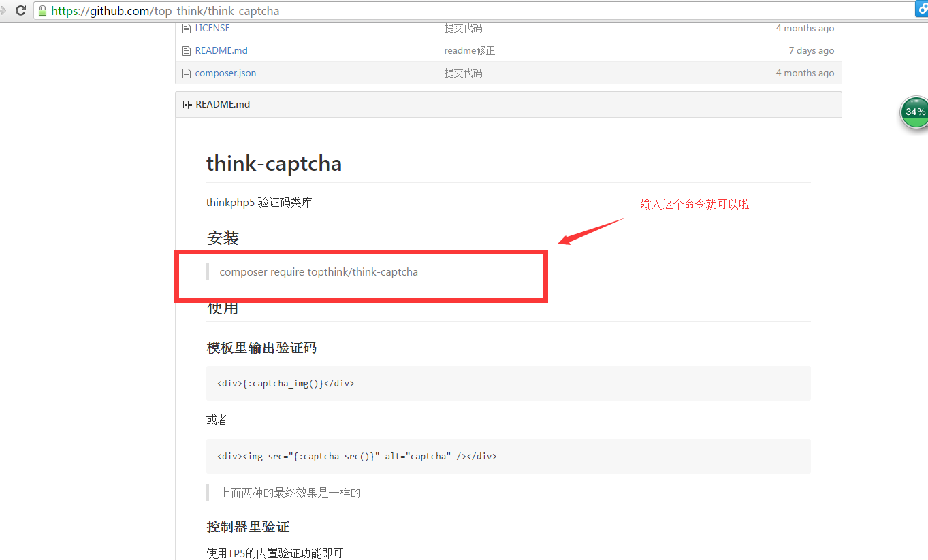Click the 使用TP5的内置验证功能即可 text

pyautogui.click(x=274, y=553)
